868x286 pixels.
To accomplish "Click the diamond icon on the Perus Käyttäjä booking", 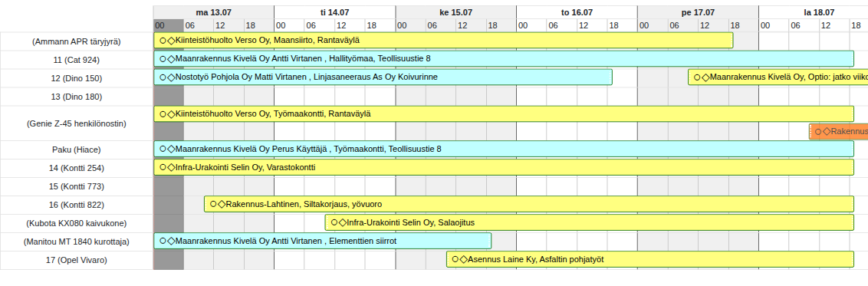I will click(171, 149).
